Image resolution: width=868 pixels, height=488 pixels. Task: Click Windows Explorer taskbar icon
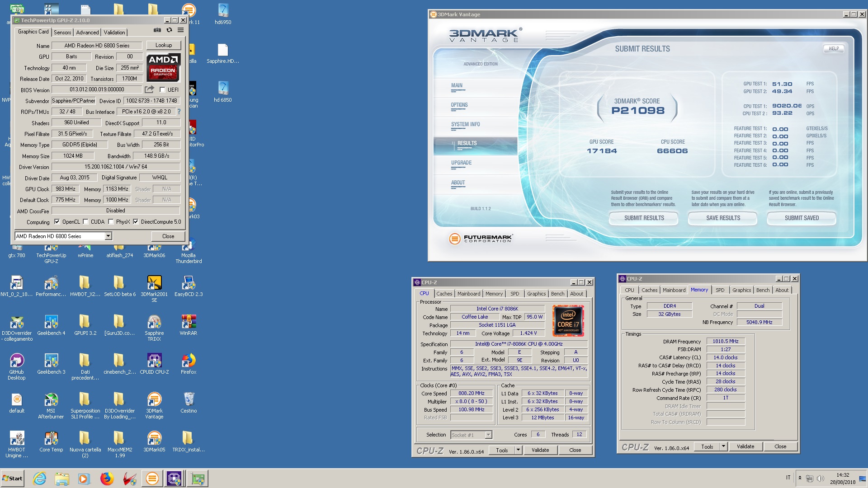point(62,479)
